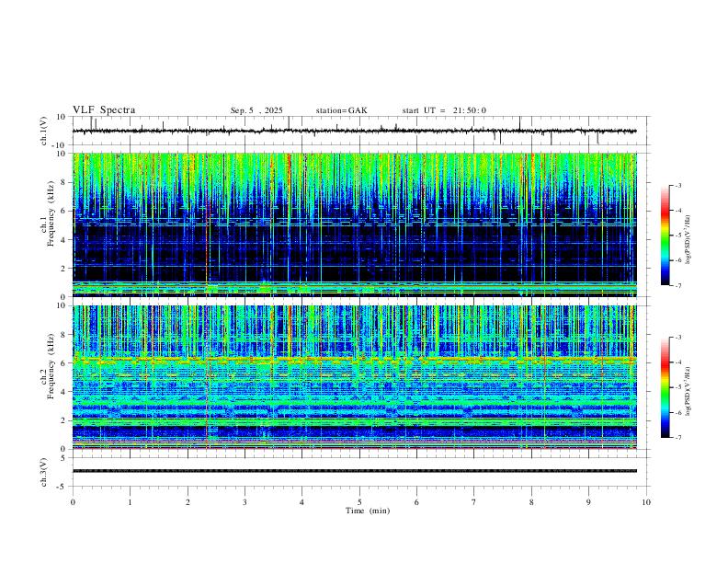The image size is (728, 563).
Task: Click the time axis tick label '10'
Action: (646, 502)
